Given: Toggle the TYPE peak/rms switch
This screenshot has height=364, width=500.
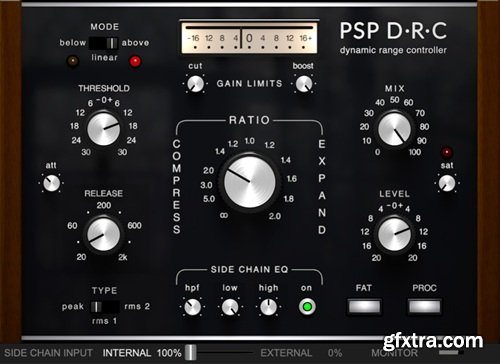Looking at the screenshot, I should pos(105,307).
